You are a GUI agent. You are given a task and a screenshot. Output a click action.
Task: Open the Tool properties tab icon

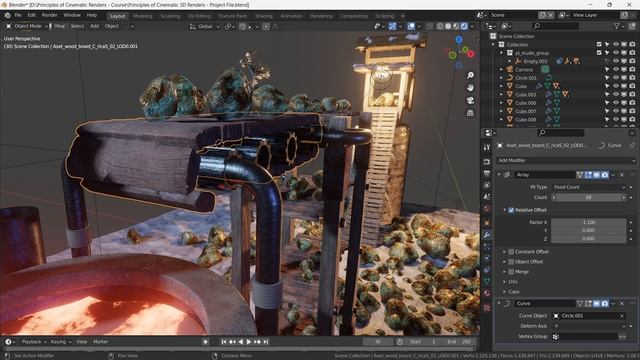[487, 147]
